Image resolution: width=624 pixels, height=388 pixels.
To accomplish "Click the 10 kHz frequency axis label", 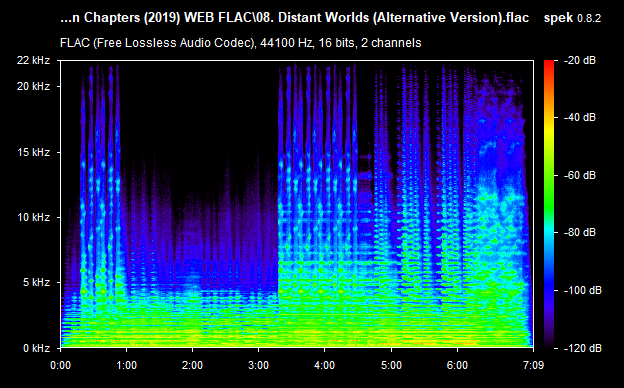I will tap(33, 217).
